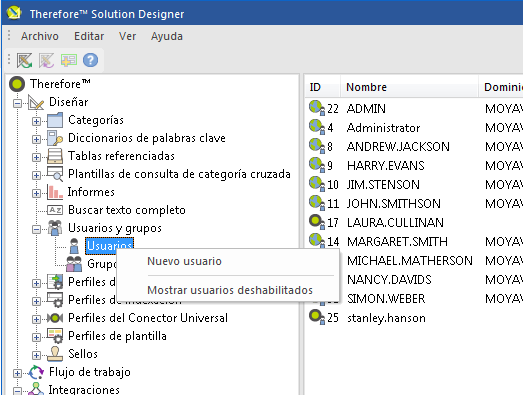Click the Informes bar chart icon
The image size is (523, 395).
55,192
